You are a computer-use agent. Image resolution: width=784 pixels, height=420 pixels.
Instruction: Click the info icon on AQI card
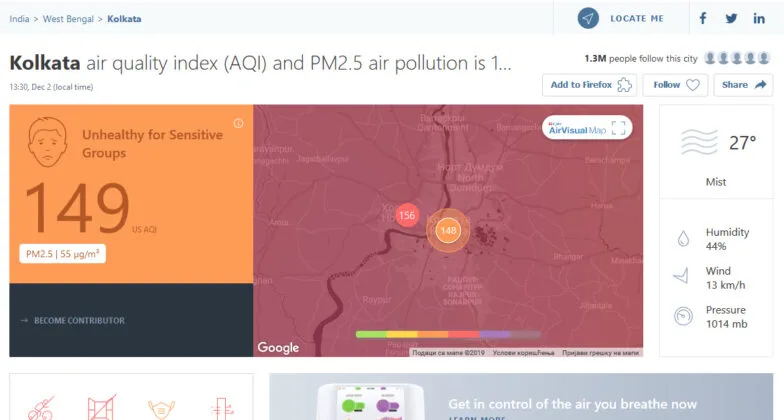(238, 124)
